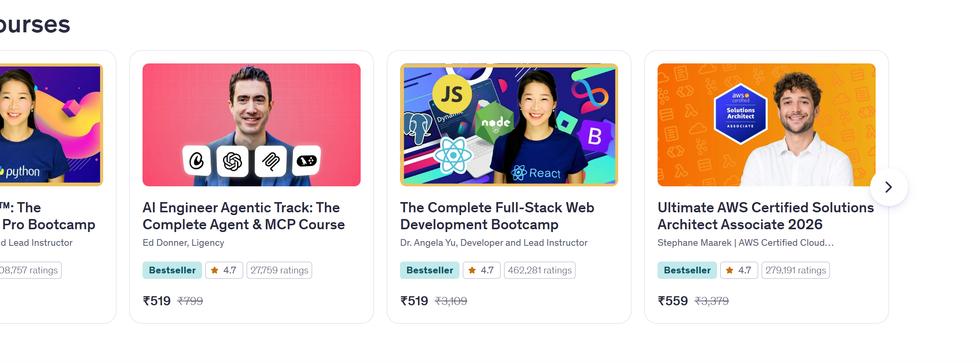Click the 462,281 ratings label
The width and height of the screenshot is (980, 362).
pos(539,270)
